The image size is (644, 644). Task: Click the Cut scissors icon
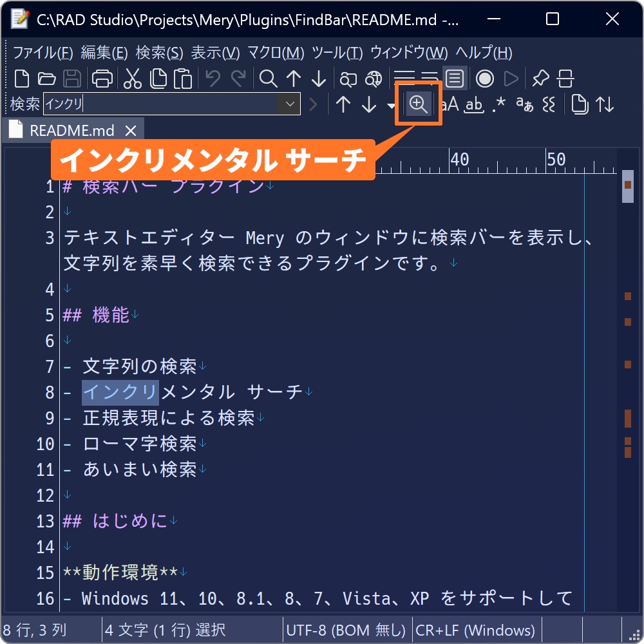pyautogui.click(x=133, y=79)
